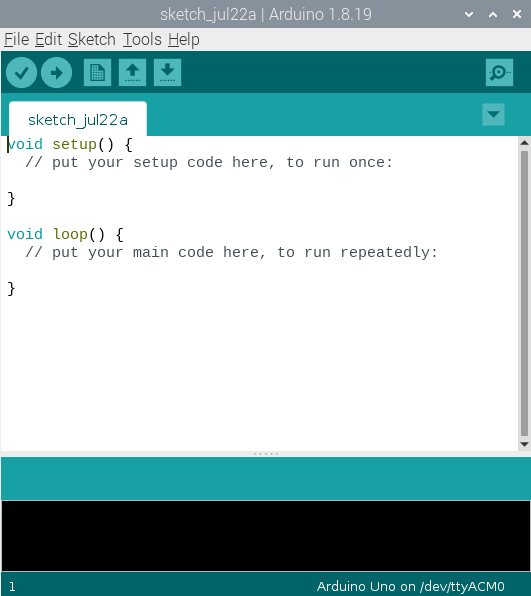
Task: Click the black console output area
Action: coord(266,536)
